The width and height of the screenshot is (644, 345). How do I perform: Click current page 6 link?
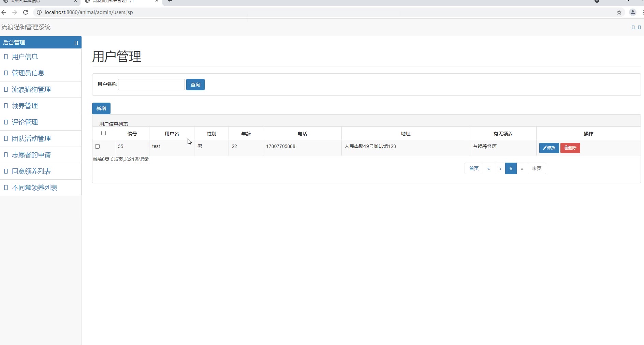pos(511,168)
